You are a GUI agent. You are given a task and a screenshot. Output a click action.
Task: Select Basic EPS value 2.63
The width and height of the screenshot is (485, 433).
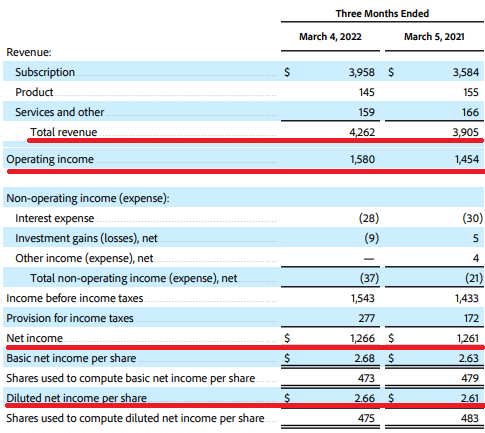[x=469, y=358]
